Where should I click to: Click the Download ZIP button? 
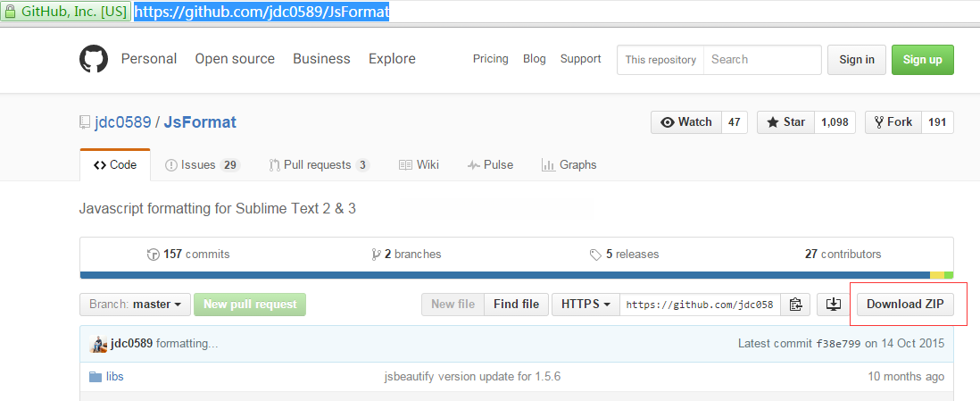pyautogui.click(x=905, y=305)
